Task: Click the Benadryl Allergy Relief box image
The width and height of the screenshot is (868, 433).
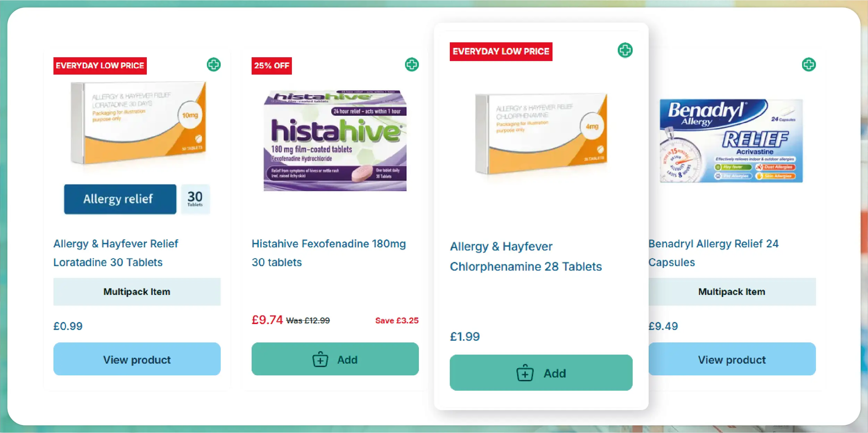Action: (731, 141)
